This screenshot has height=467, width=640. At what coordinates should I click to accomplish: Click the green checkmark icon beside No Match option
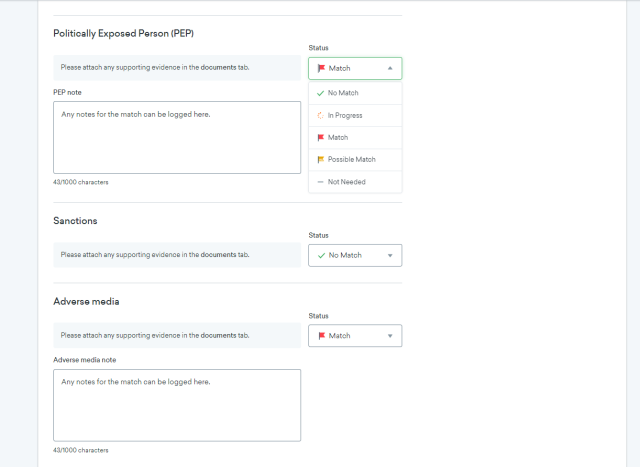[320, 93]
